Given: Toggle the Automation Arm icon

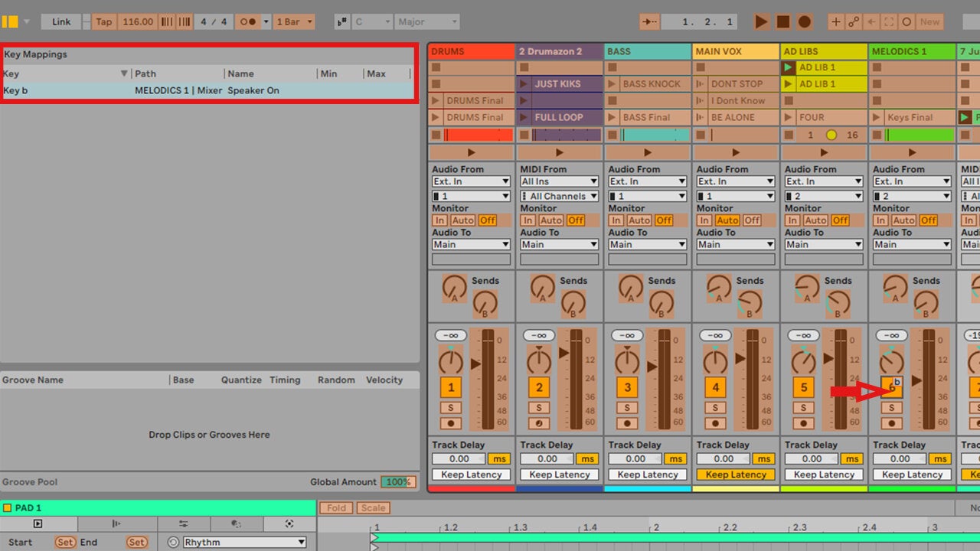Looking at the screenshot, I should [854, 21].
